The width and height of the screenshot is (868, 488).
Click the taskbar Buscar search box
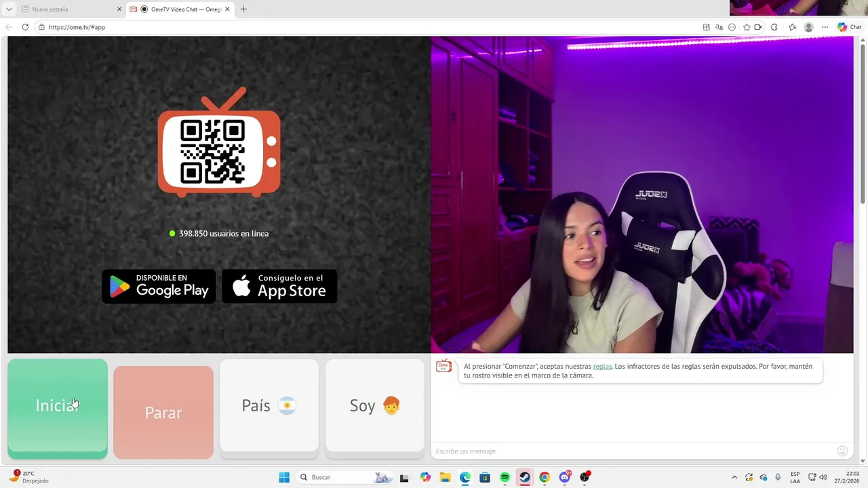(x=345, y=477)
